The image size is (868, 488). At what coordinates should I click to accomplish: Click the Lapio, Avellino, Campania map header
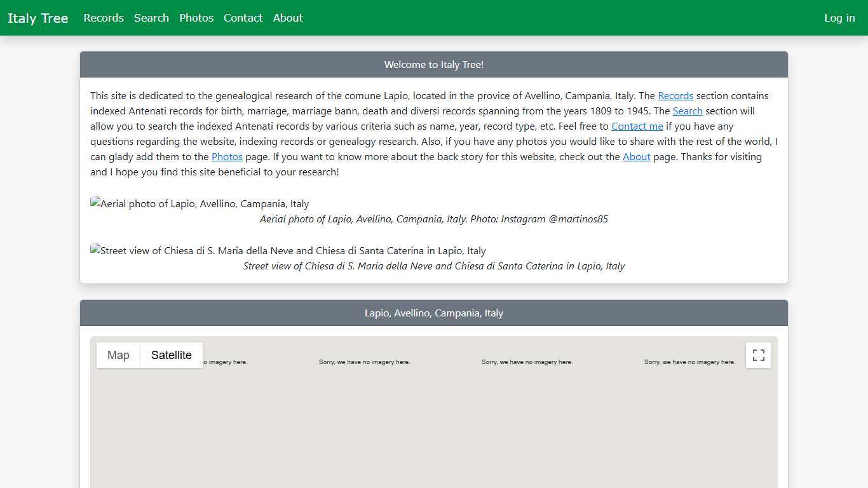(x=433, y=313)
